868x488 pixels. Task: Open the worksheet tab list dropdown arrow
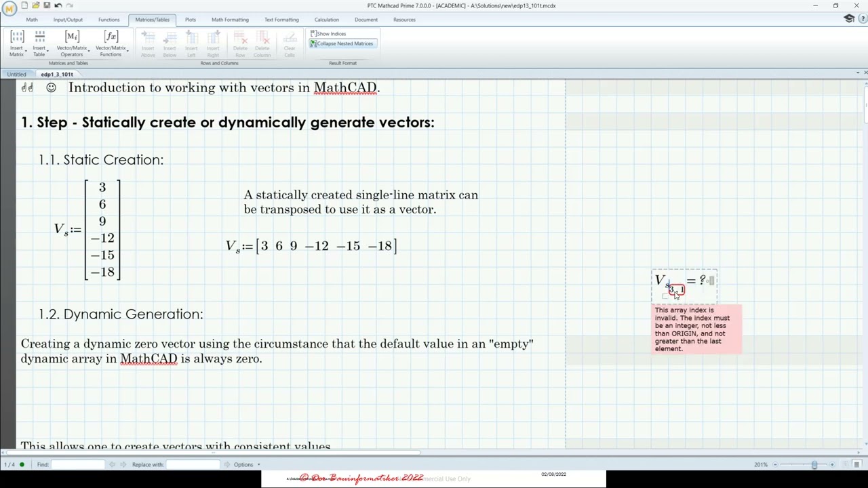coord(857,73)
